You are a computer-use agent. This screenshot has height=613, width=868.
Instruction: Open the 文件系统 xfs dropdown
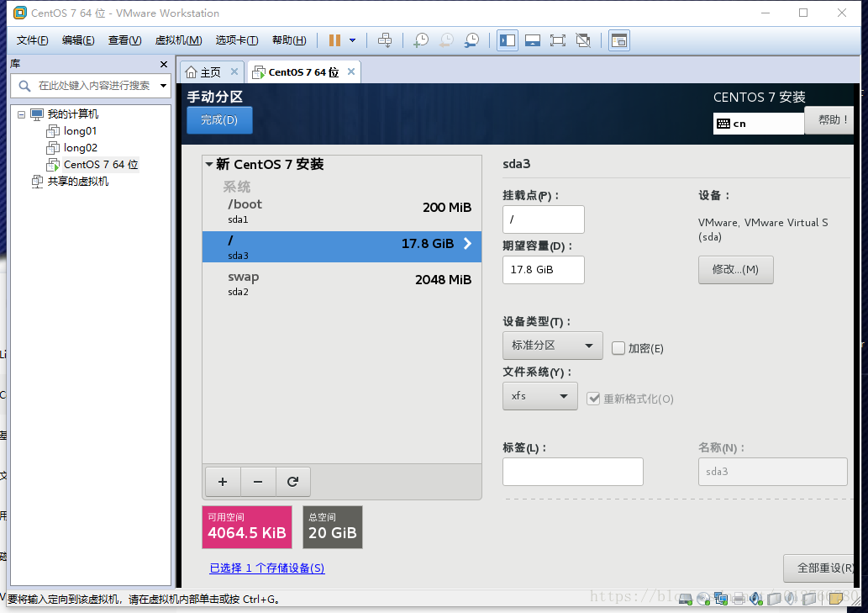coord(539,396)
